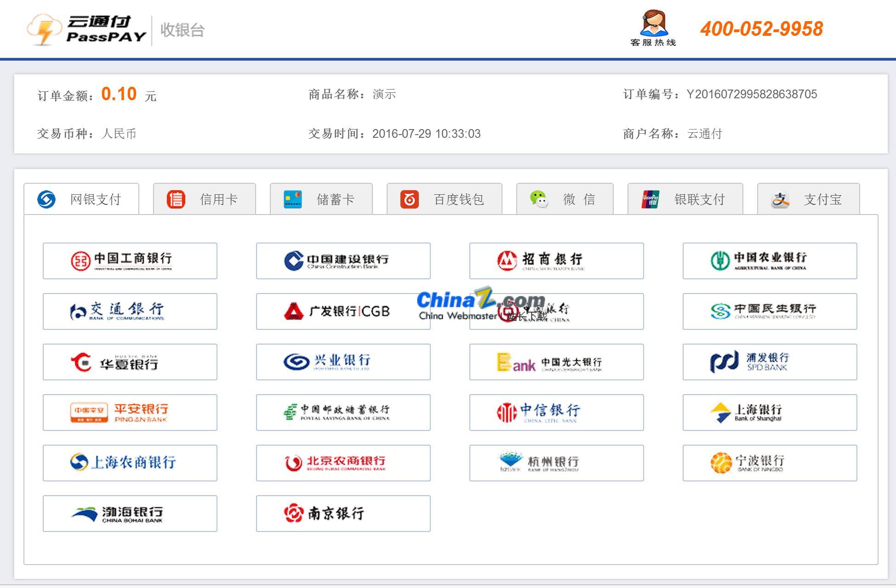Switch to the 百度钱包 tab

444,199
